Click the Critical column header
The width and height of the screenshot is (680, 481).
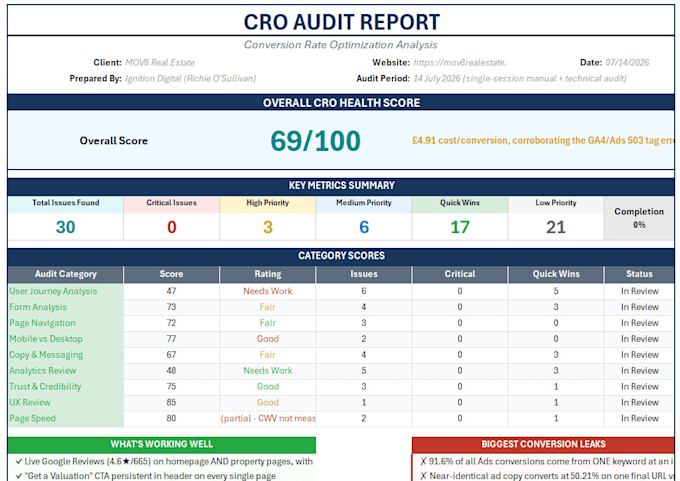pos(460,274)
